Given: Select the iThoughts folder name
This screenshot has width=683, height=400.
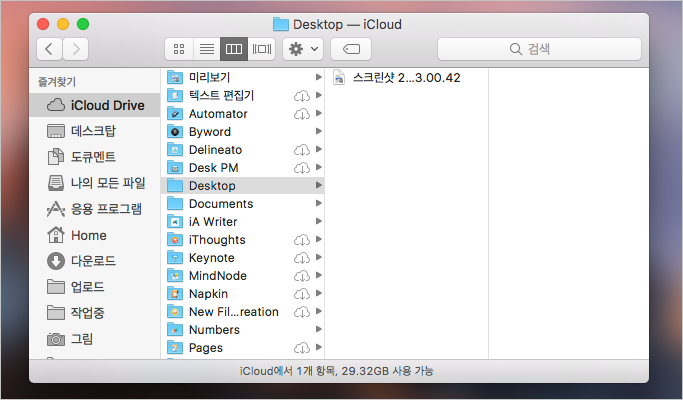Looking at the screenshot, I should (x=217, y=240).
